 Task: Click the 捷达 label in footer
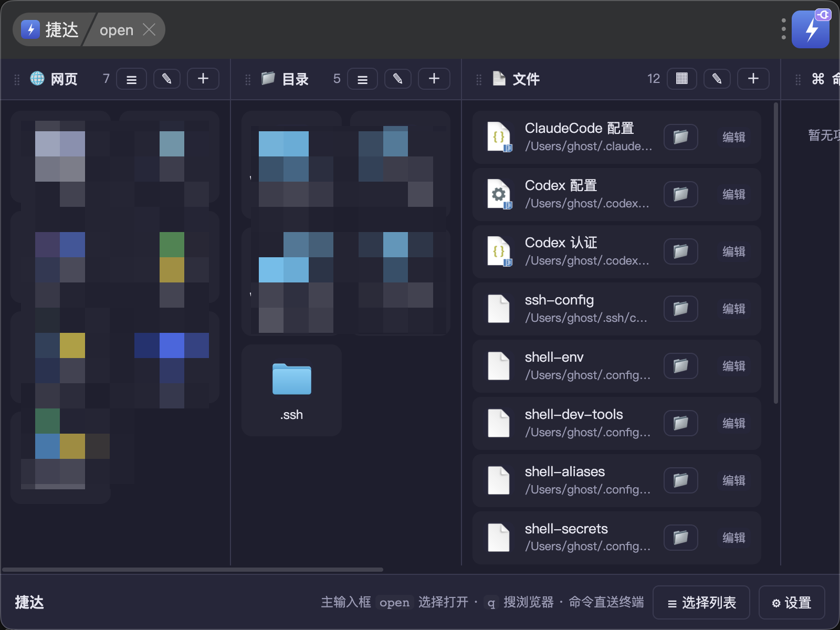29,602
